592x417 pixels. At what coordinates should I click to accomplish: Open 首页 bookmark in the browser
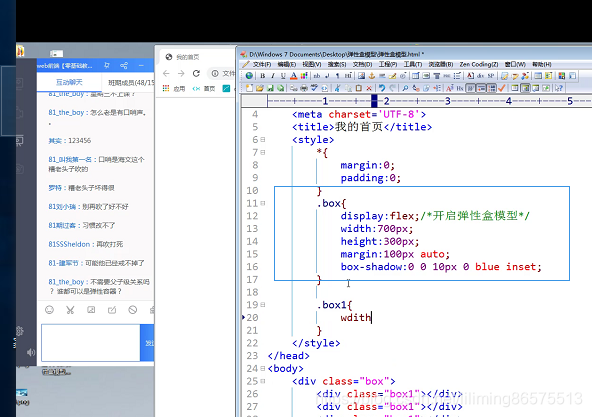(204, 88)
